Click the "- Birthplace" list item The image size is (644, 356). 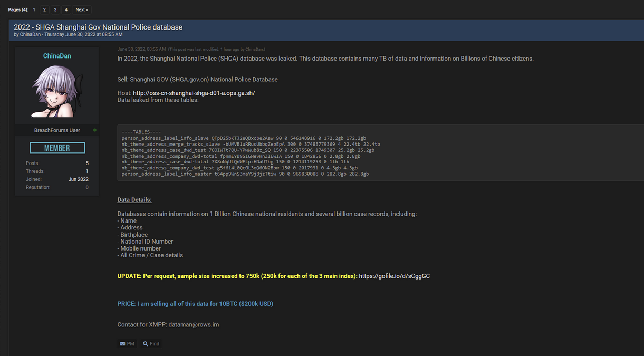click(132, 235)
